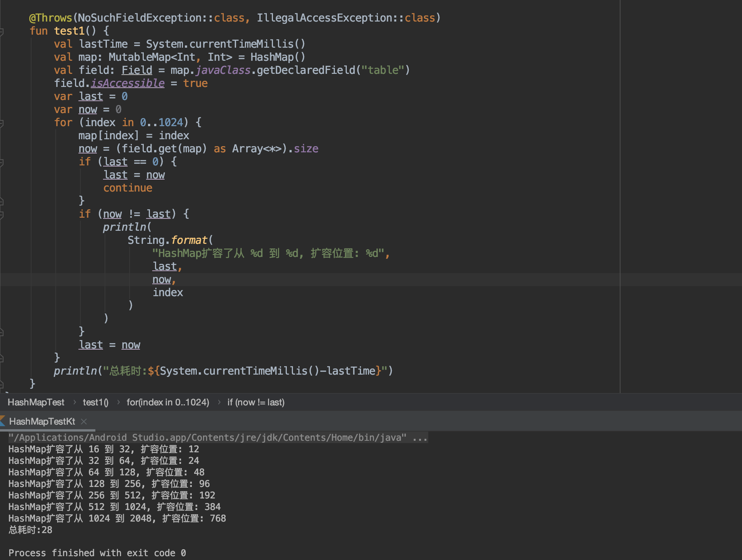Click the chevron after test1() breadcrumb
742x560 pixels.
tap(118, 402)
